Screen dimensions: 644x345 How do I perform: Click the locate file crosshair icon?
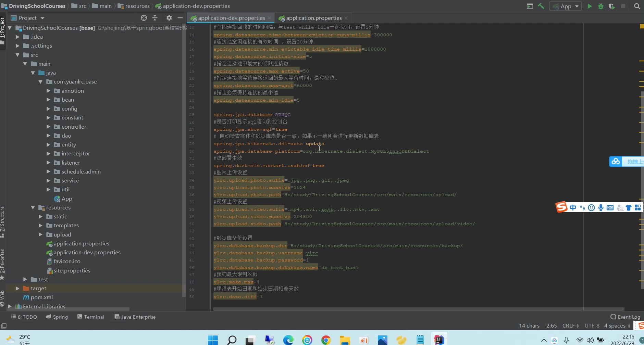pyautogui.click(x=144, y=18)
